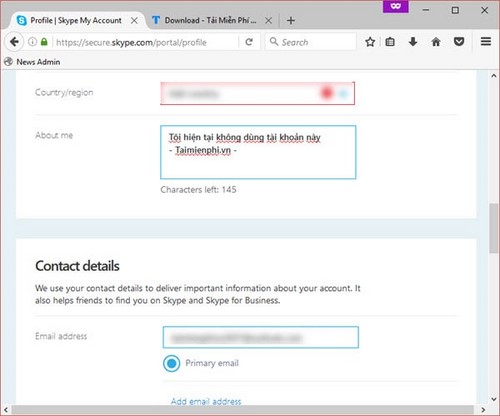The image size is (500, 416).
Task: Close the Download Tải Miễn Phí tab
Action: tap(268, 21)
